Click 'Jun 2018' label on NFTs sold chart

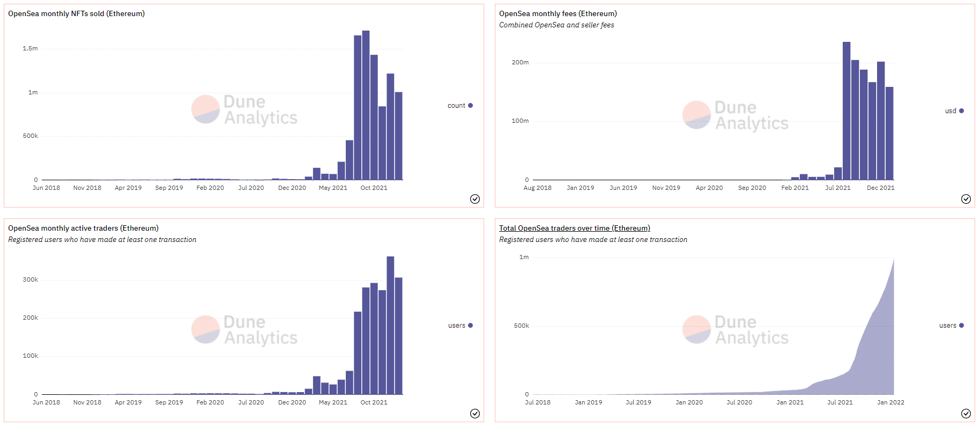coord(46,188)
